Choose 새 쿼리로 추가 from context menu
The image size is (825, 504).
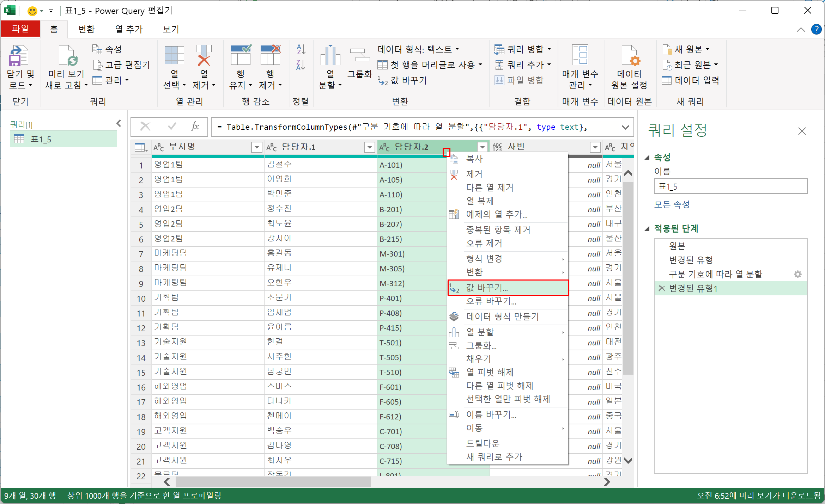(508, 457)
